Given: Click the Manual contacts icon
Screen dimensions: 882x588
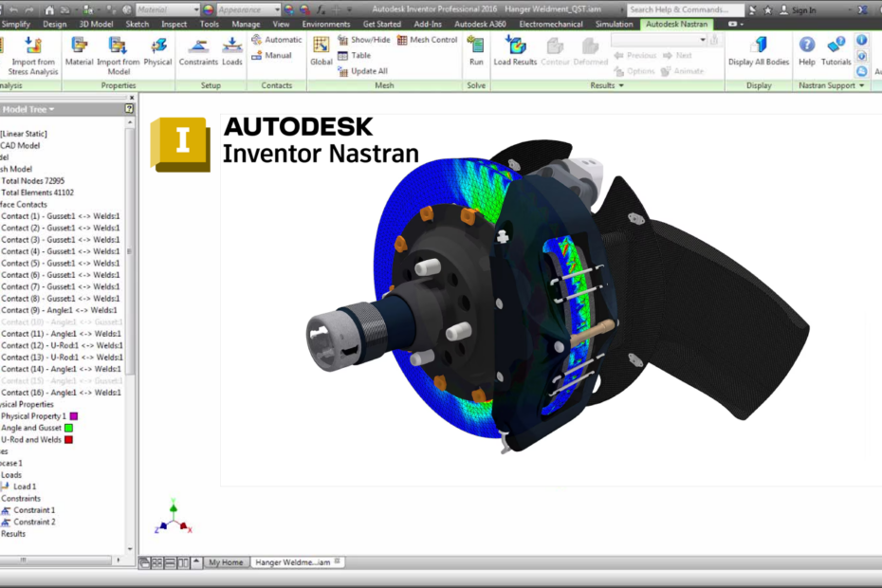Looking at the screenshot, I should 256,55.
